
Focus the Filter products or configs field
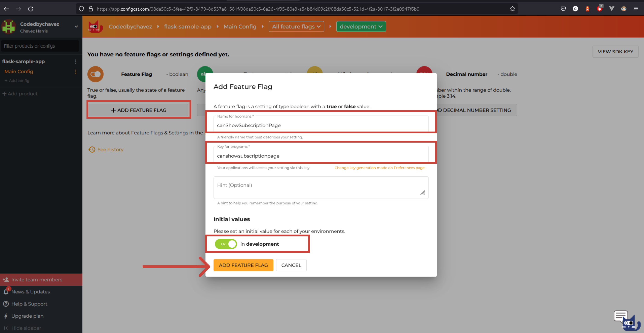pyautogui.click(x=40, y=46)
